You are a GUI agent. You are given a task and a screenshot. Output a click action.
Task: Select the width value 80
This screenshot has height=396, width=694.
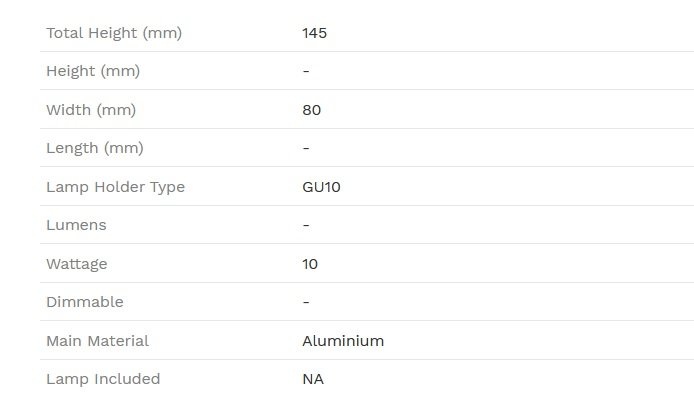pos(311,110)
